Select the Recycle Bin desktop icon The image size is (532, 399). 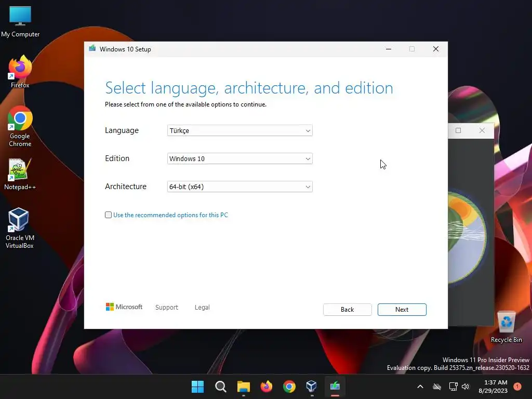(507, 327)
